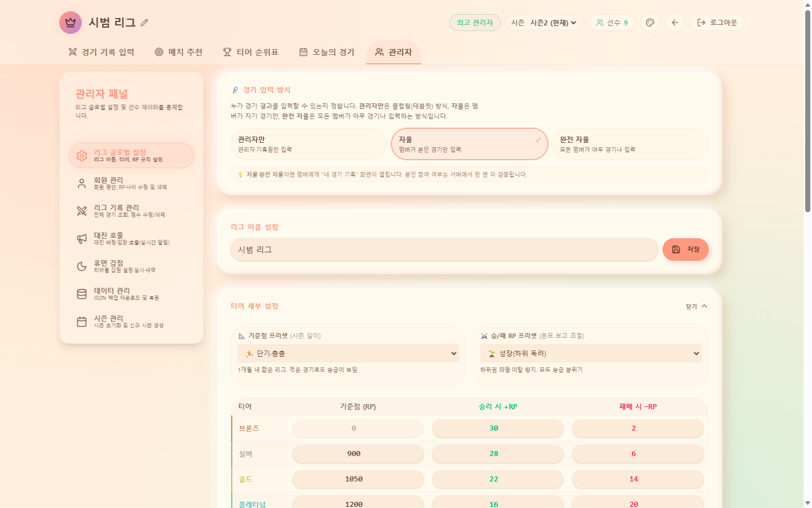Click the 실버 threshold field 900
The height and width of the screenshot is (508, 812).
[358, 454]
